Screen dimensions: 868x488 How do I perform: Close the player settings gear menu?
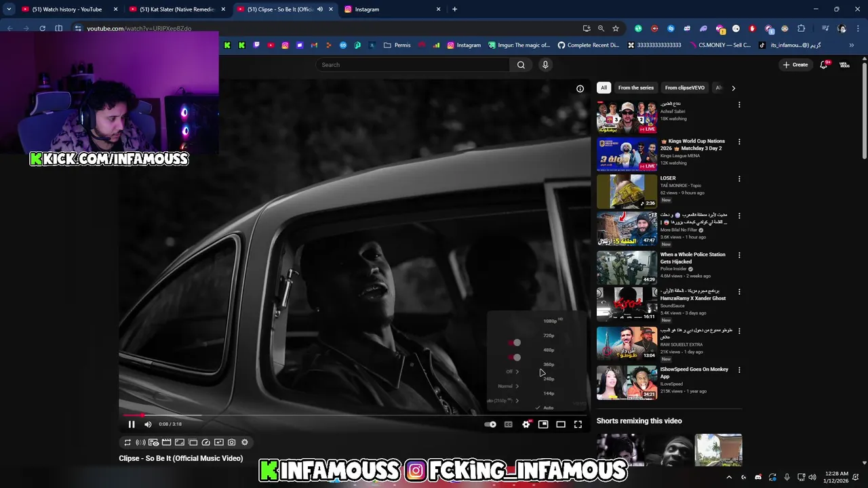point(526,424)
